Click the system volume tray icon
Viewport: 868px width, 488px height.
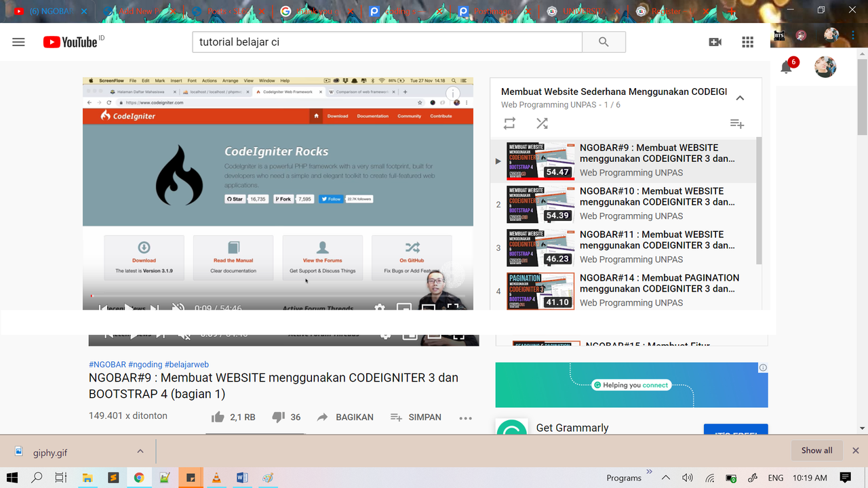(x=687, y=478)
